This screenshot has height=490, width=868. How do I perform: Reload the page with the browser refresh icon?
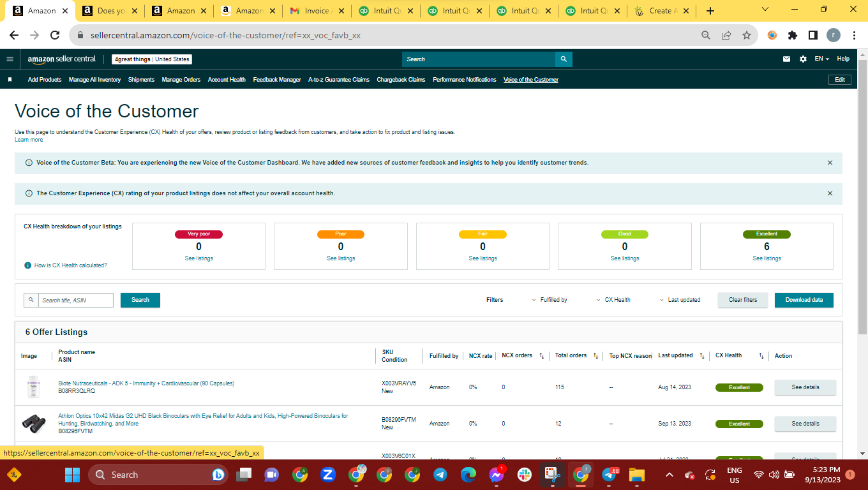click(55, 36)
